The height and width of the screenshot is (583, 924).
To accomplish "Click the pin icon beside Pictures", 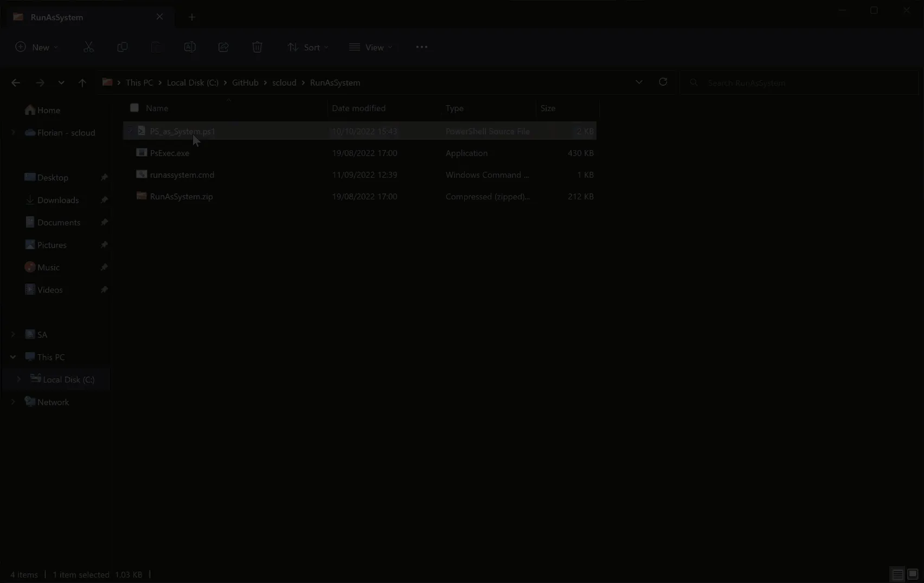I will (104, 245).
